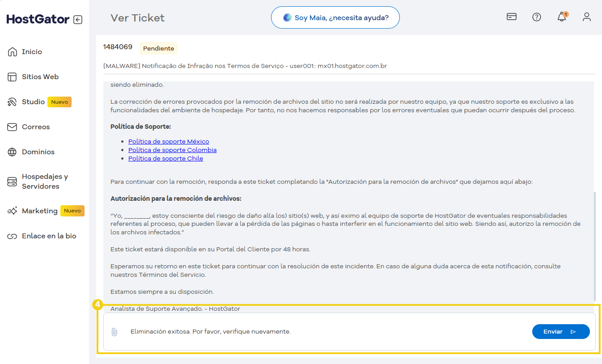Click the 'Política de Soporte:' heading
The height and width of the screenshot is (364, 602).
click(140, 127)
